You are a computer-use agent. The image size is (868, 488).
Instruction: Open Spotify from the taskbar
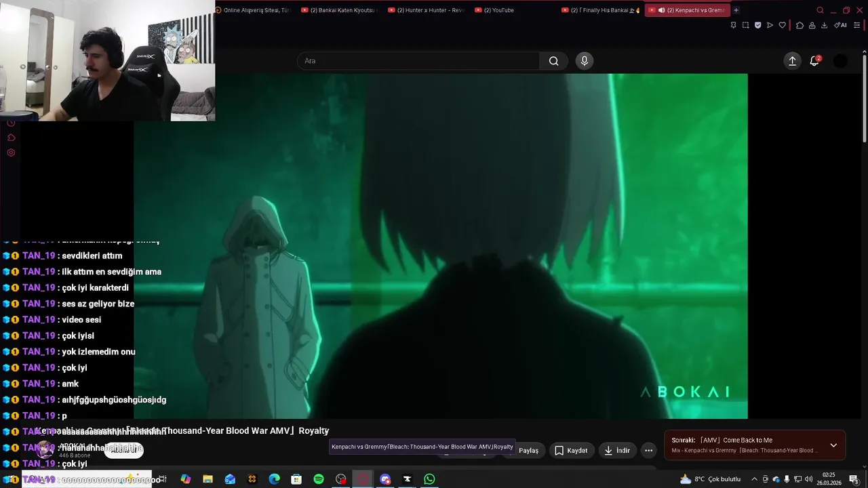319,479
